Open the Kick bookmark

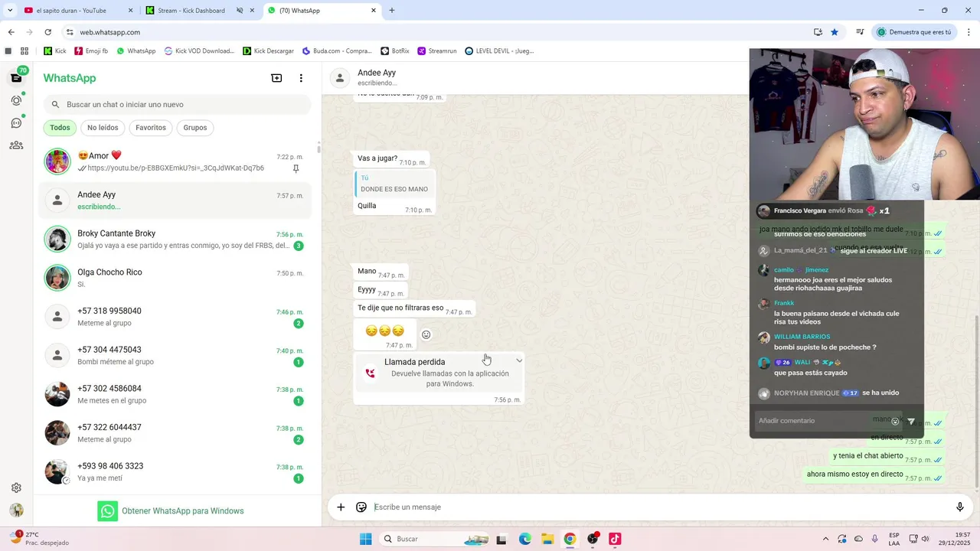coord(55,51)
